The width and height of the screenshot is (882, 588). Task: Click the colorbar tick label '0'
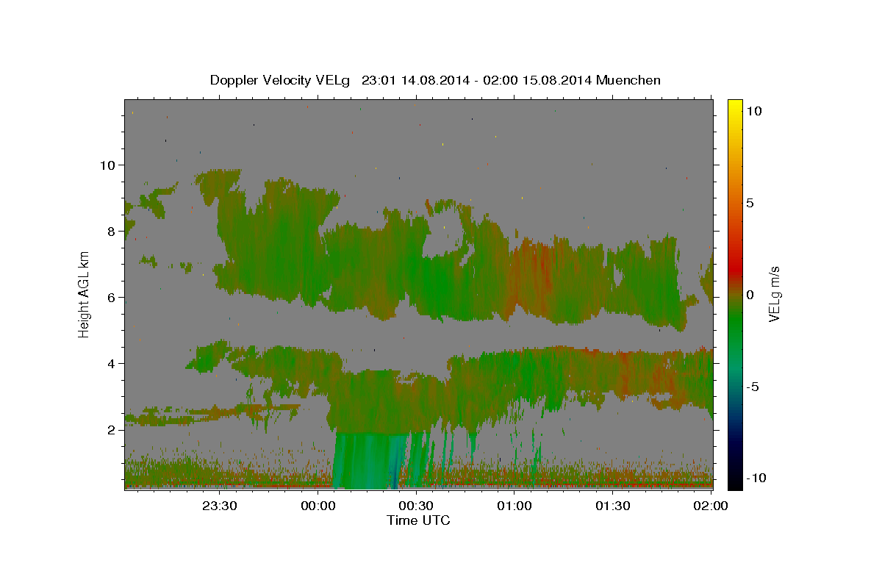tap(750, 295)
